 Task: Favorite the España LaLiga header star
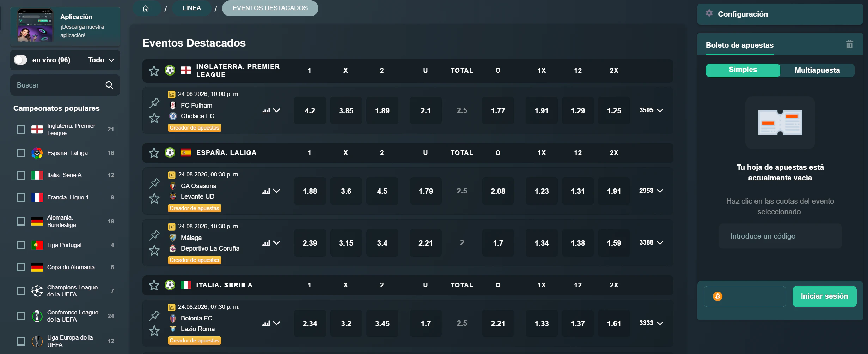(154, 153)
